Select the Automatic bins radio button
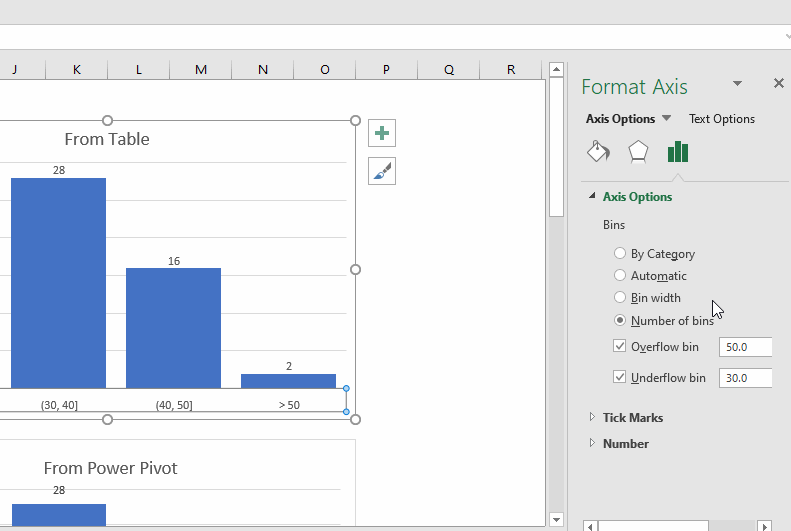The image size is (791, 531). (x=619, y=275)
